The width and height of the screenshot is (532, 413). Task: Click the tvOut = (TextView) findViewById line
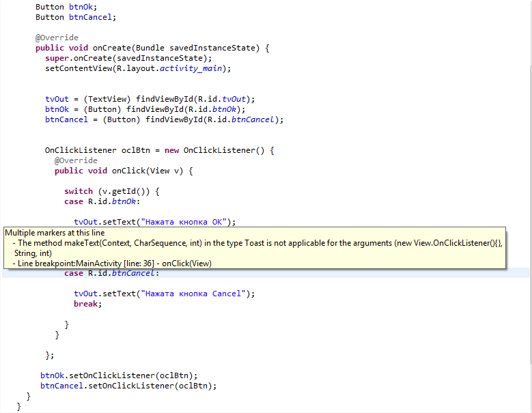pyautogui.click(x=150, y=99)
